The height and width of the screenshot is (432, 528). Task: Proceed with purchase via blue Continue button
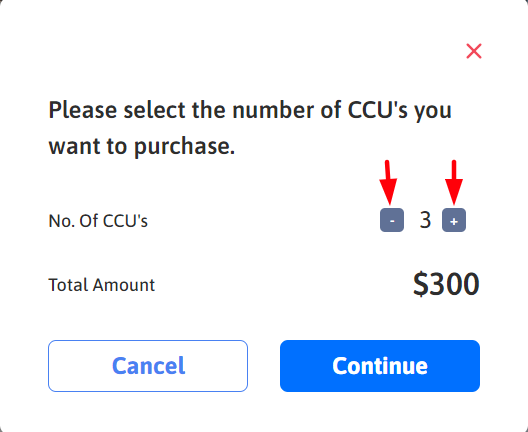click(380, 366)
